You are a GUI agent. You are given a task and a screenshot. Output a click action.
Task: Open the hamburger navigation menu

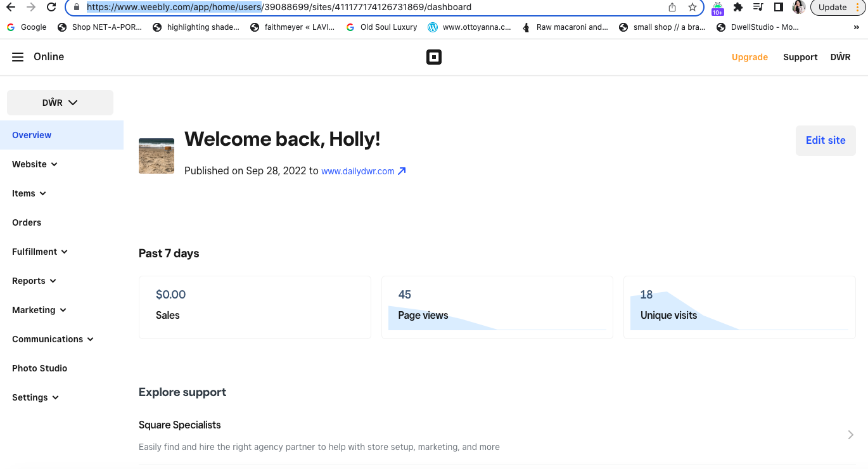coord(18,57)
